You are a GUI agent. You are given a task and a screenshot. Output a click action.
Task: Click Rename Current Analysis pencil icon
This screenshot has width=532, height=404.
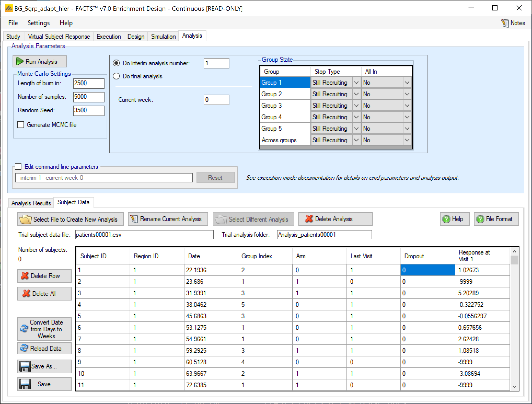click(134, 219)
